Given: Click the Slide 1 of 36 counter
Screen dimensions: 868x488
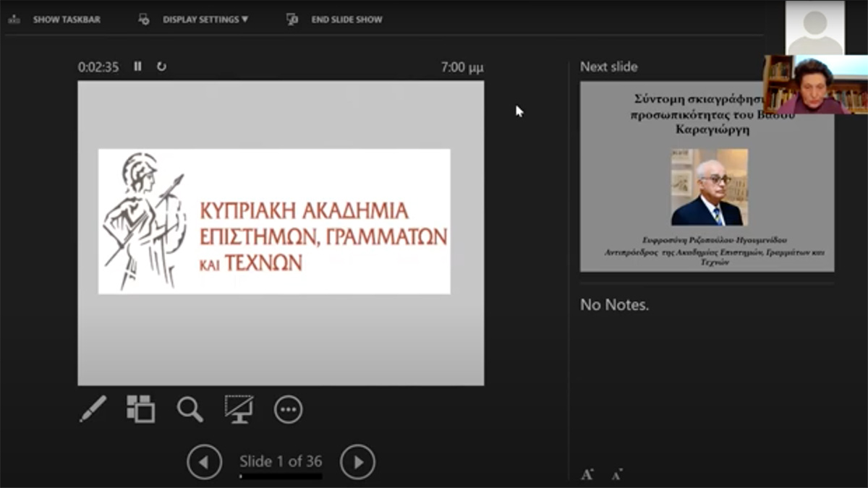Looking at the screenshot, I should (281, 461).
